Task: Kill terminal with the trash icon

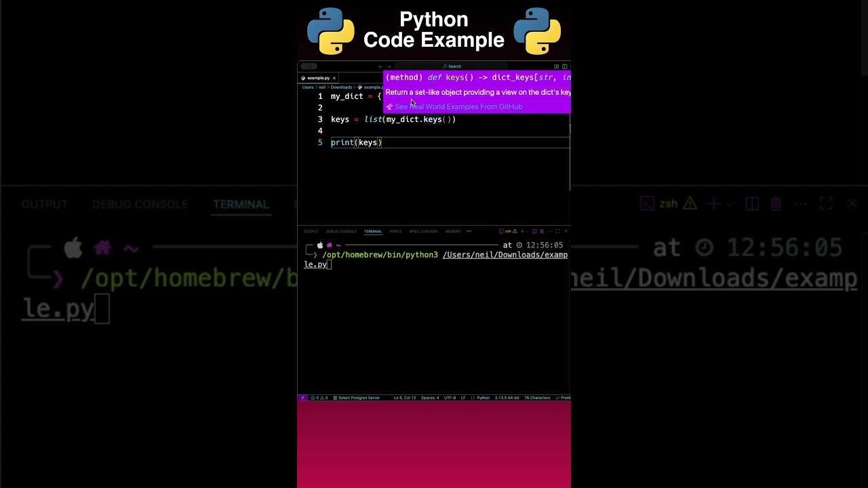Action: [542, 231]
